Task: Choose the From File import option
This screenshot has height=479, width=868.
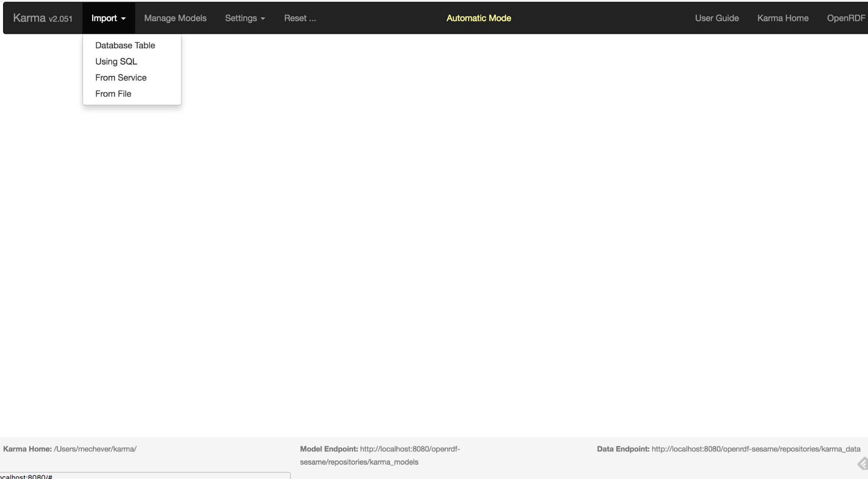Action: [x=113, y=93]
